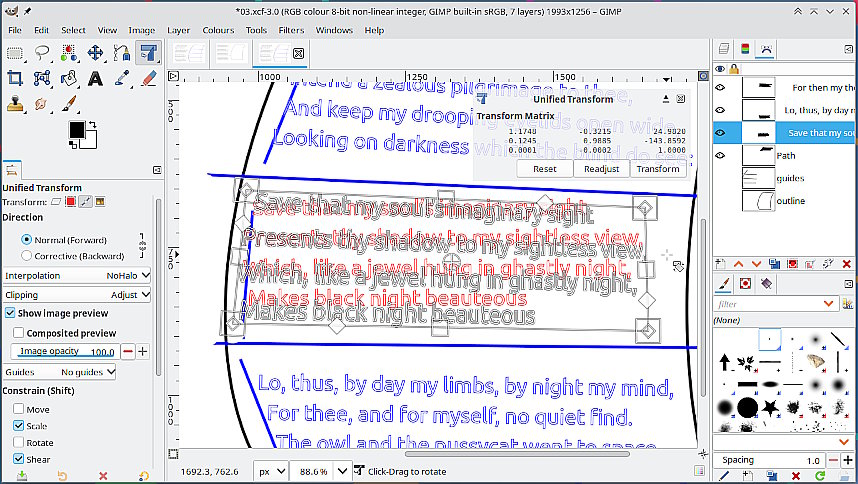
Task: Open the Select menu
Action: pyautogui.click(x=73, y=30)
